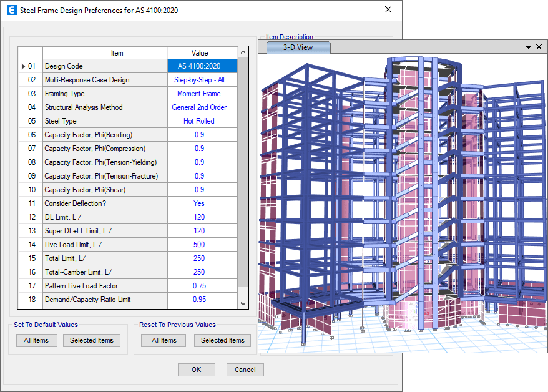Click row number 01 selector
The height and width of the screenshot is (392, 548).
point(31,66)
